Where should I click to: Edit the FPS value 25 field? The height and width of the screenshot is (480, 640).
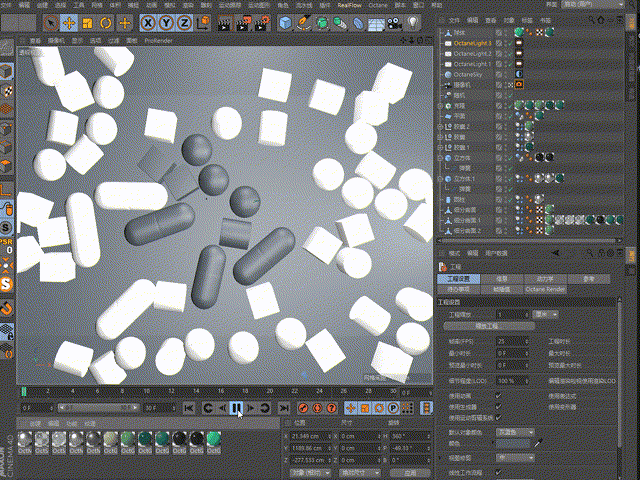click(x=512, y=341)
